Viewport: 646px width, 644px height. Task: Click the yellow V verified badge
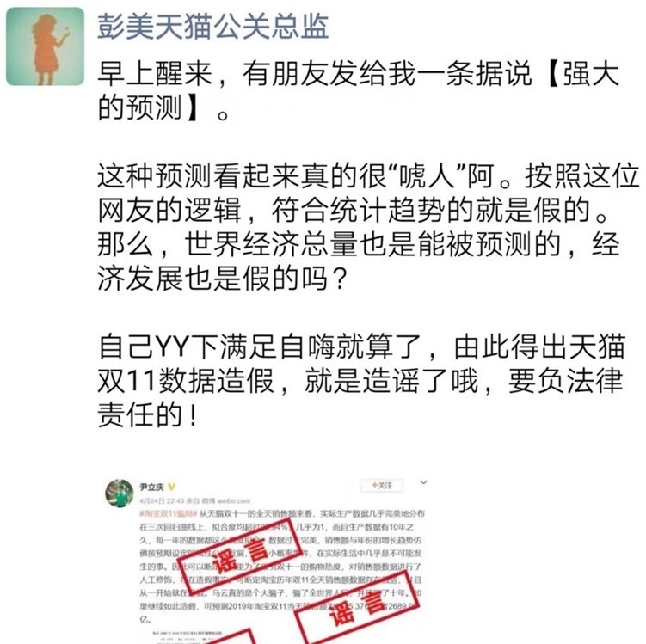click(x=171, y=488)
